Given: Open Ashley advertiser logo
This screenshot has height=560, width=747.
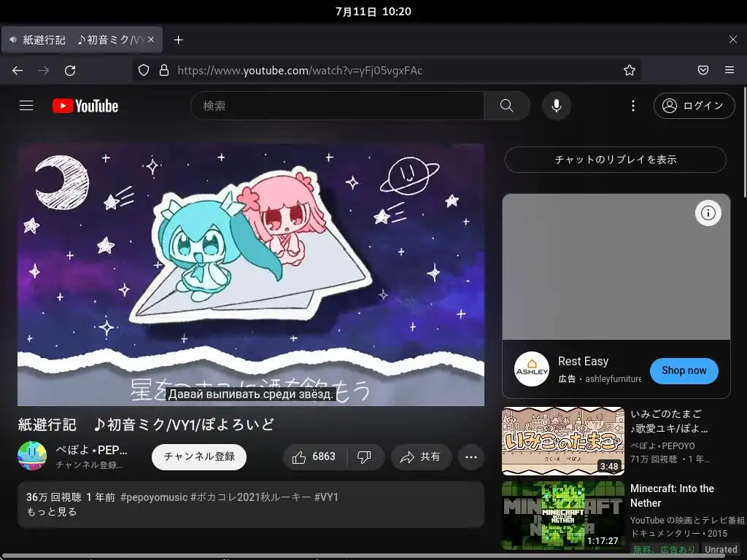Looking at the screenshot, I should click(532, 370).
